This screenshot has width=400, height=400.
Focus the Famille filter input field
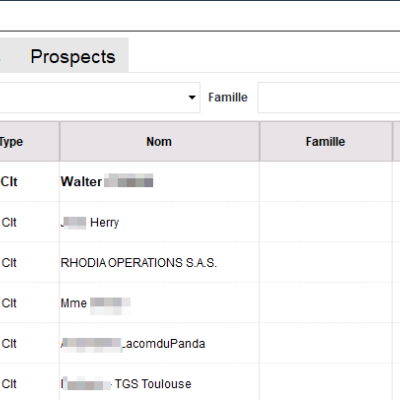(x=329, y=97)
